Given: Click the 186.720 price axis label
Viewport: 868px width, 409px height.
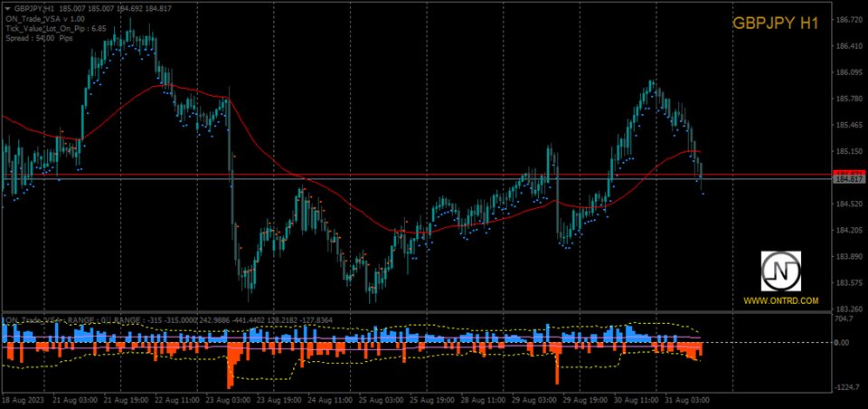Looking at the screenshot, I should point(849,20).
